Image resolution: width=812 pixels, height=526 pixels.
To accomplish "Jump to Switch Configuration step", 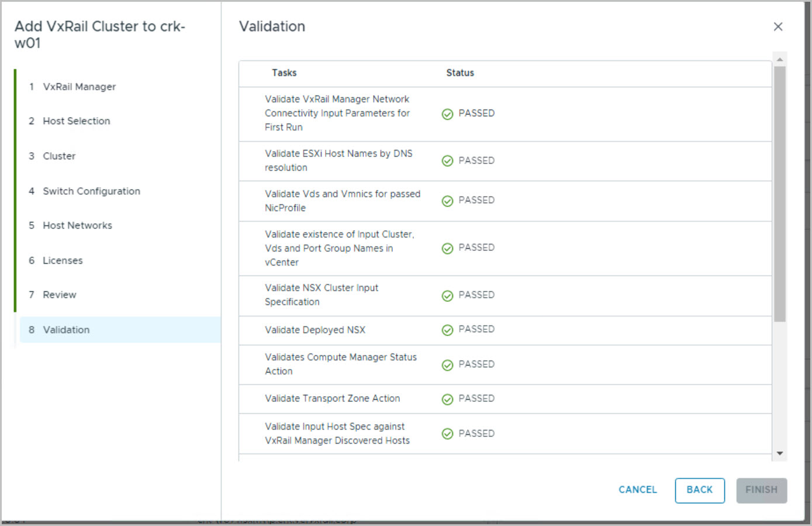I will coord(91,191).
